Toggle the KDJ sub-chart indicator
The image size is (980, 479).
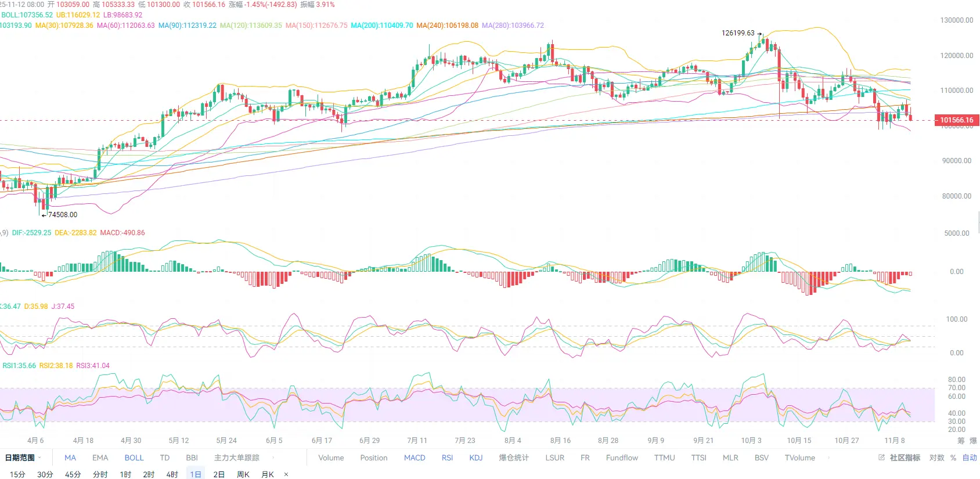(476, 458)
